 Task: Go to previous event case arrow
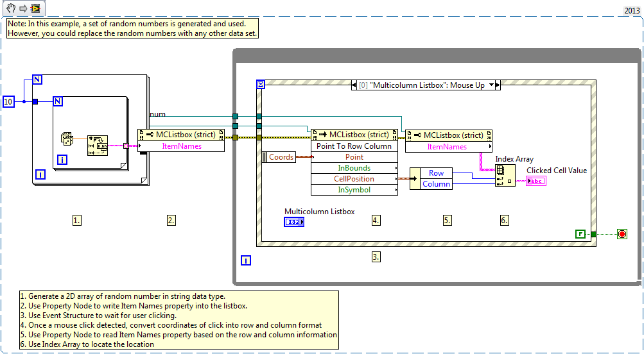[x=354, y=85]
